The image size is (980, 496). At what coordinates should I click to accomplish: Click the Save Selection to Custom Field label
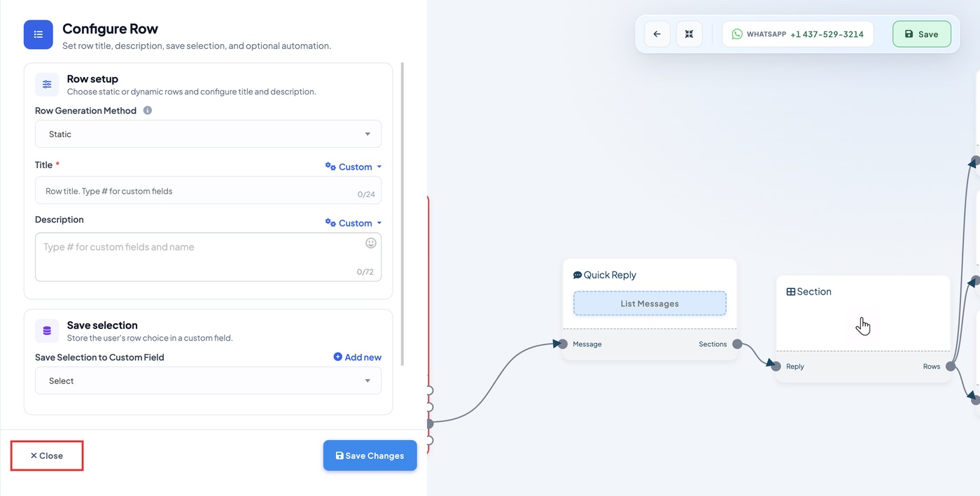click(99, 357)
